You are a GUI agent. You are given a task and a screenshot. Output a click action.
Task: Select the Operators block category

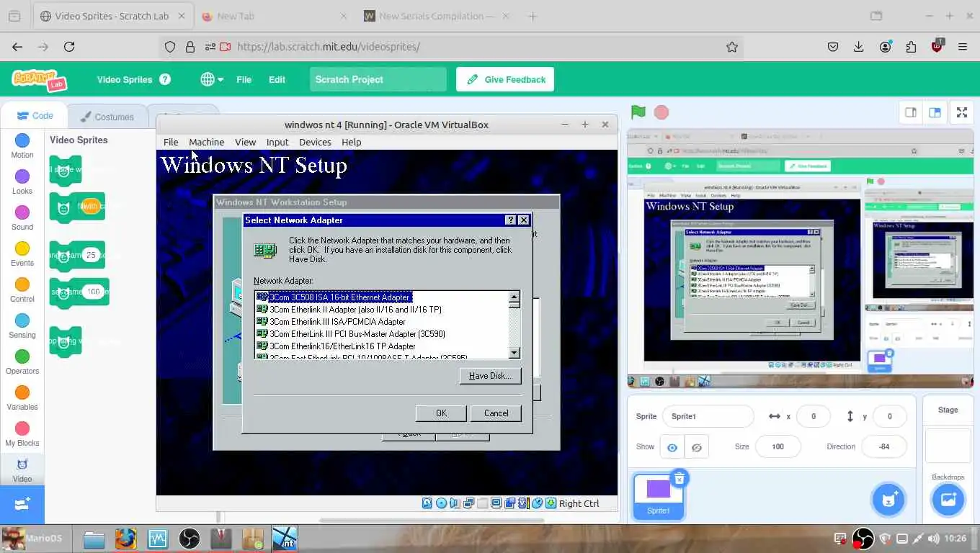[22, 362]
